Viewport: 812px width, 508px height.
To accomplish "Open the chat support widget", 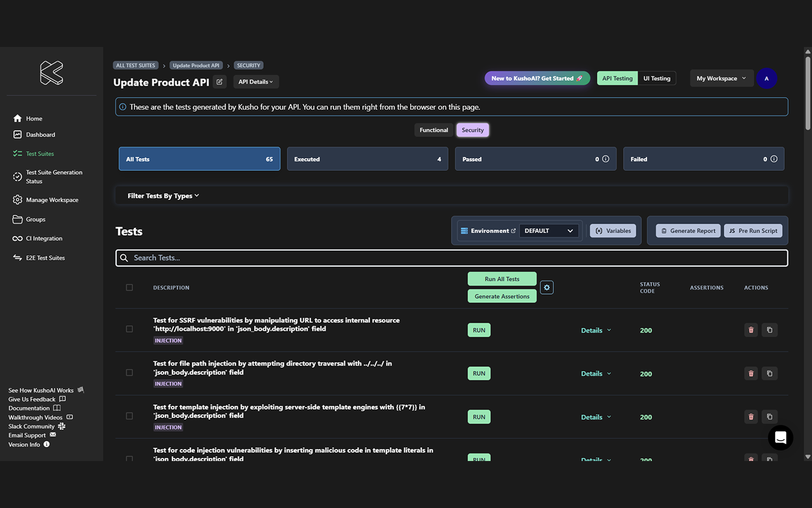I will [780, 438].
